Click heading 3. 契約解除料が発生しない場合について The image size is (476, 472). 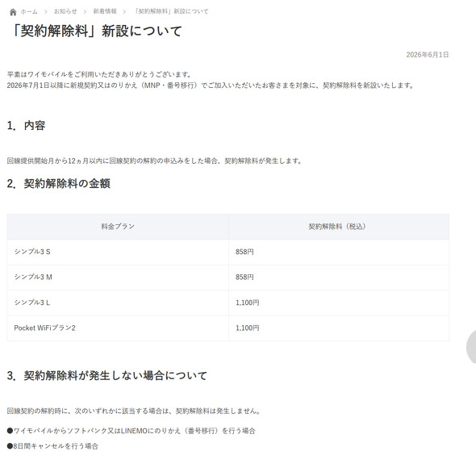tap(106, 375)
